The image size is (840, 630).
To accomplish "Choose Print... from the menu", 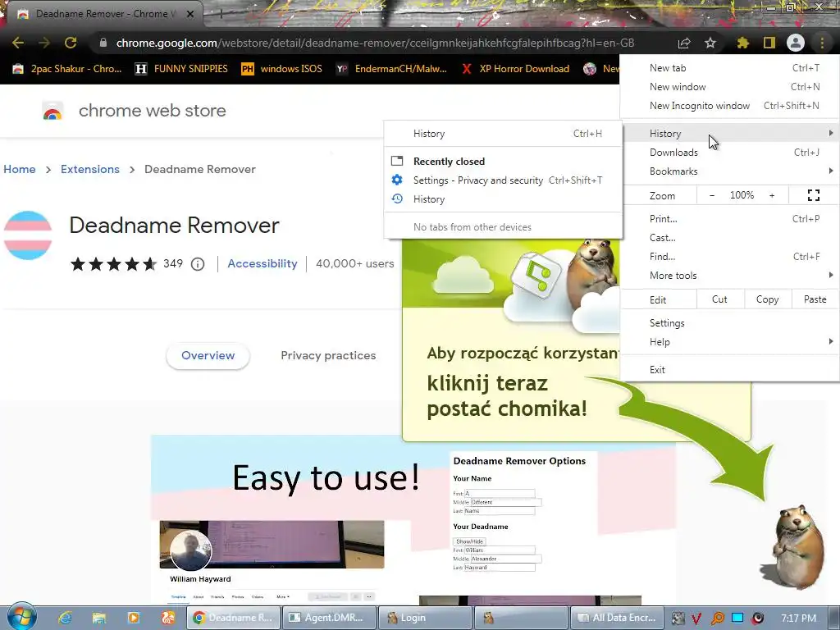I will coord(729,218).
